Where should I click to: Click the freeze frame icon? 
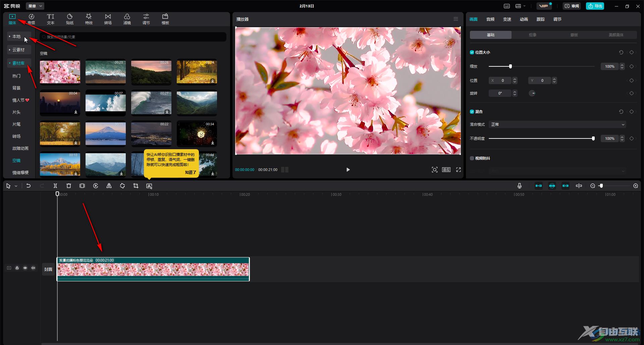tap(82, 186)
